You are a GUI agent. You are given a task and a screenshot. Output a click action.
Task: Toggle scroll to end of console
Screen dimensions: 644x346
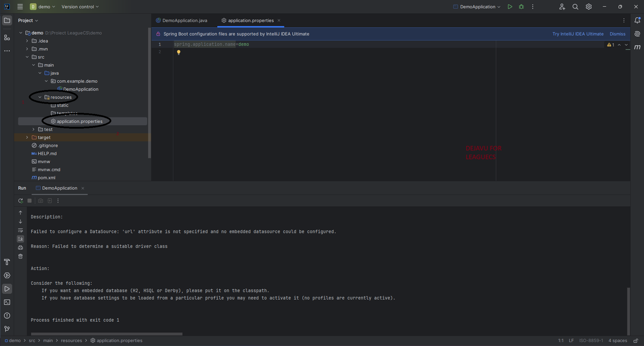pos(21,239)
